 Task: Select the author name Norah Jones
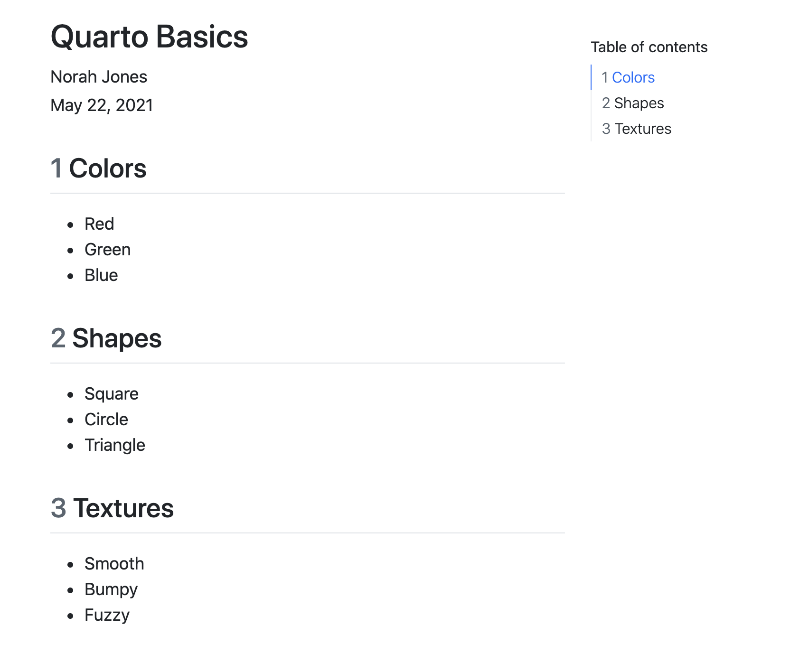[x=99, y=76]
